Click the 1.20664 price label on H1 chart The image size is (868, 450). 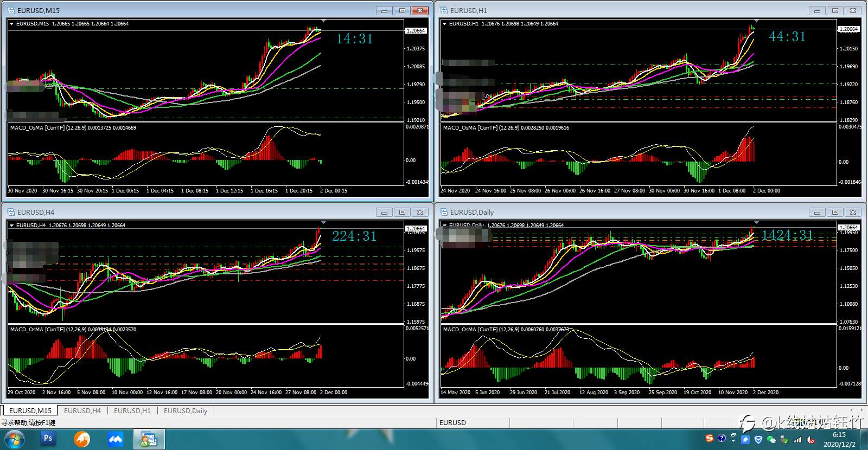(x=848, y=29)
